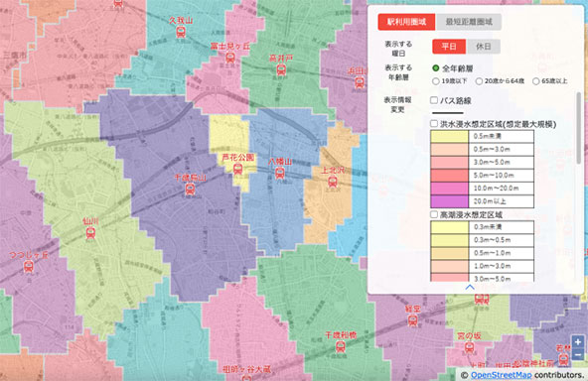Choose the 65歳以上 radio option
Viewport: 588px width, 381px height.
[x=536, y=81]
